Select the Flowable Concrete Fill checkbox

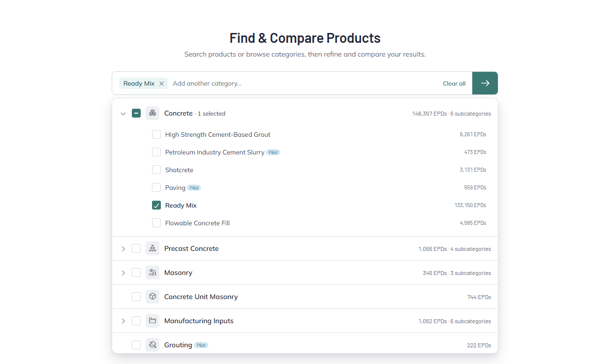coord(156,223)
